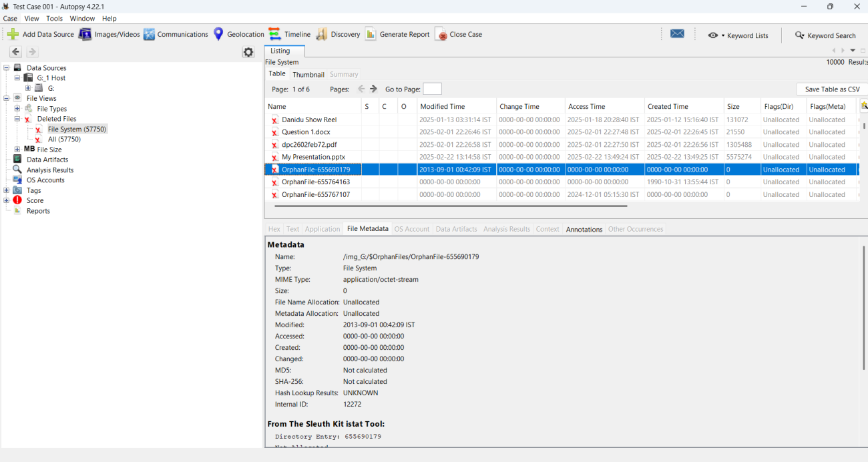Click the envelope mail icon in toolbar

pyautogui.click(x=677, y=34)
